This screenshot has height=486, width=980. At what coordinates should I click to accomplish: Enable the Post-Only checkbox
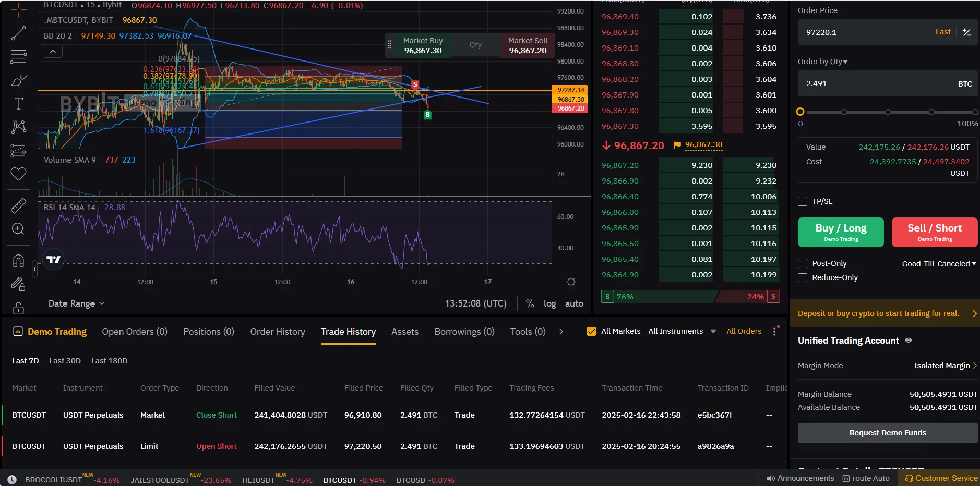pos(803,263)
